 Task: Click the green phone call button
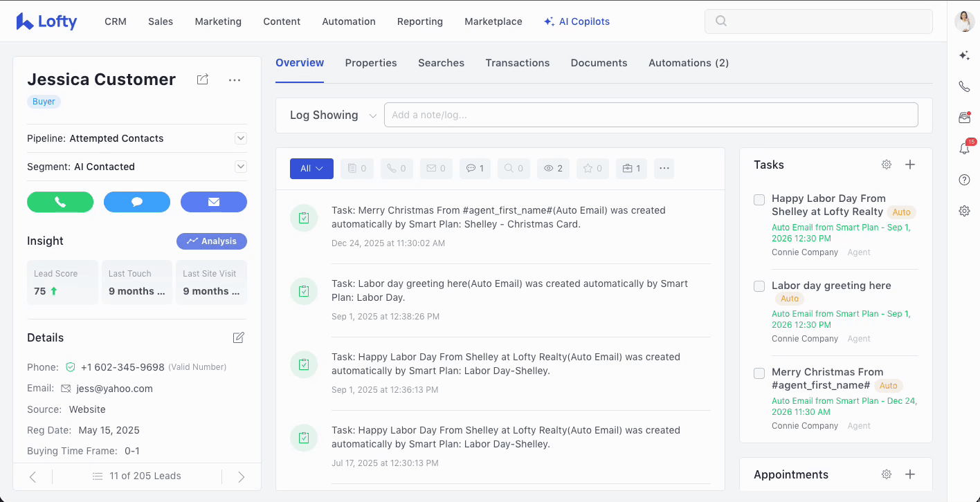[x=60, y=202]
